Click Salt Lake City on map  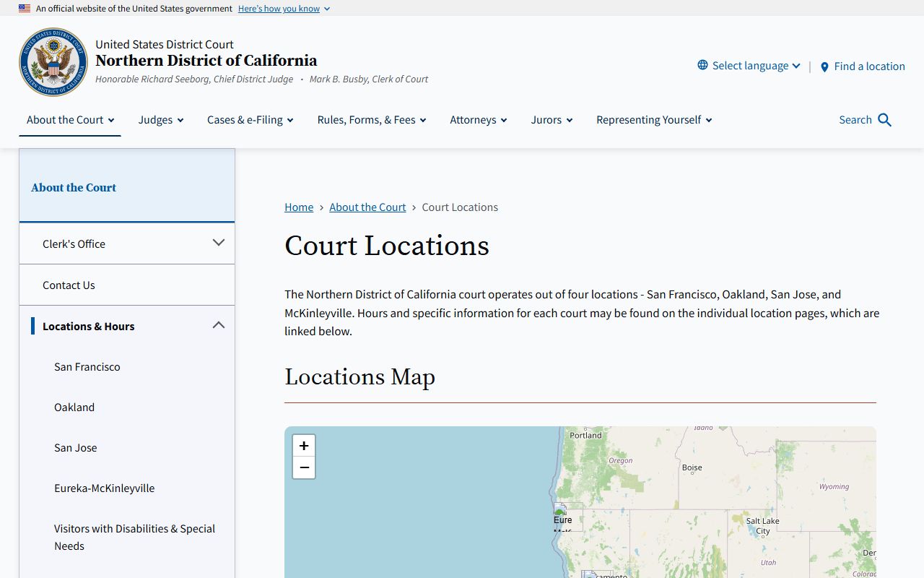[x=763, y=526]
